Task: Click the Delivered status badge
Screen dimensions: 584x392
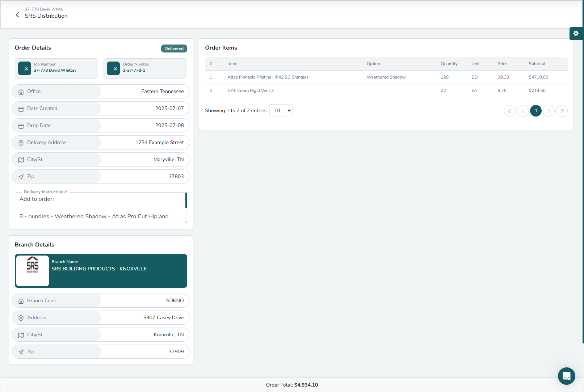Action: [x=174, y=49]
